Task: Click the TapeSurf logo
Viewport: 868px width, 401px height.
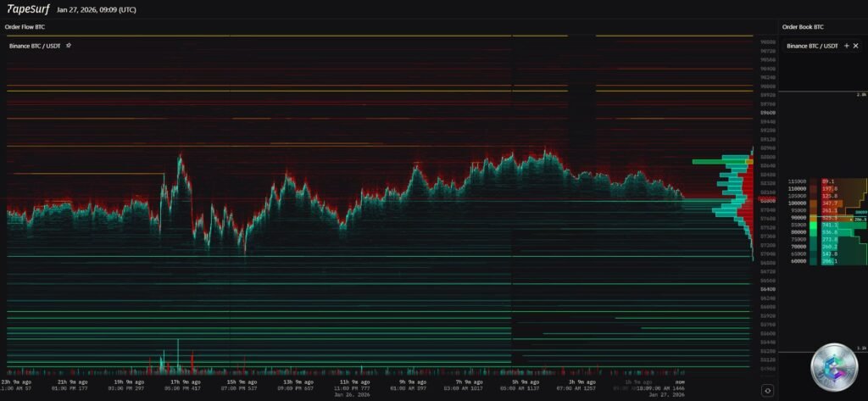Action: pyautogui.click(x=27, y=9)
